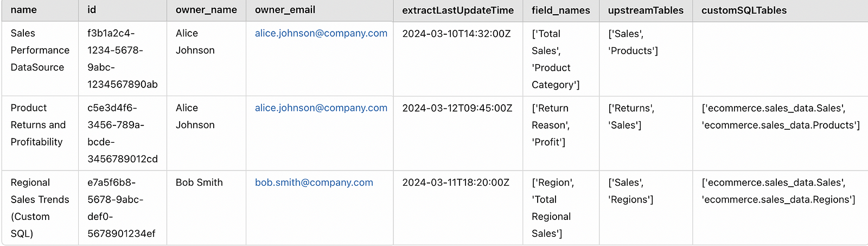Select the "Sales Performance DataSource" name cell
This screenshot has height=246, width=868.
(x=40, y=50)
